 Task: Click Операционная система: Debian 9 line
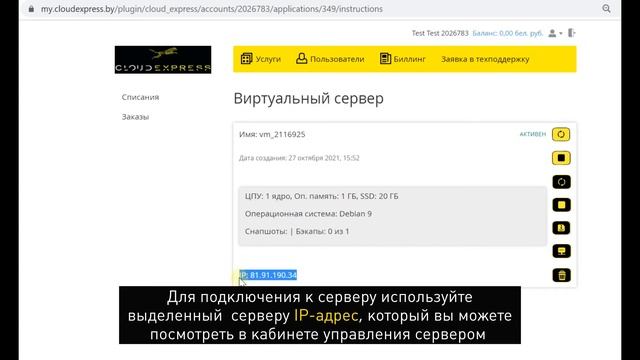point(308,214)
